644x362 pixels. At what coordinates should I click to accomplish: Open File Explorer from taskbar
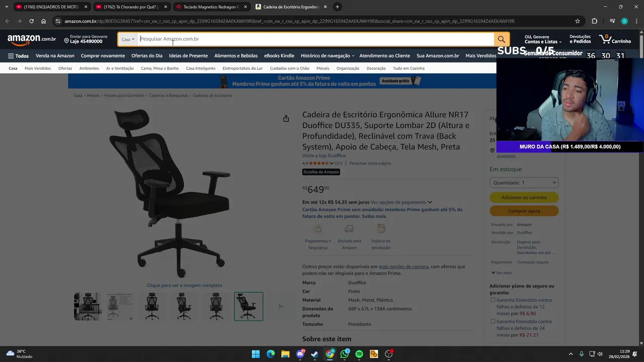point(285,354)
